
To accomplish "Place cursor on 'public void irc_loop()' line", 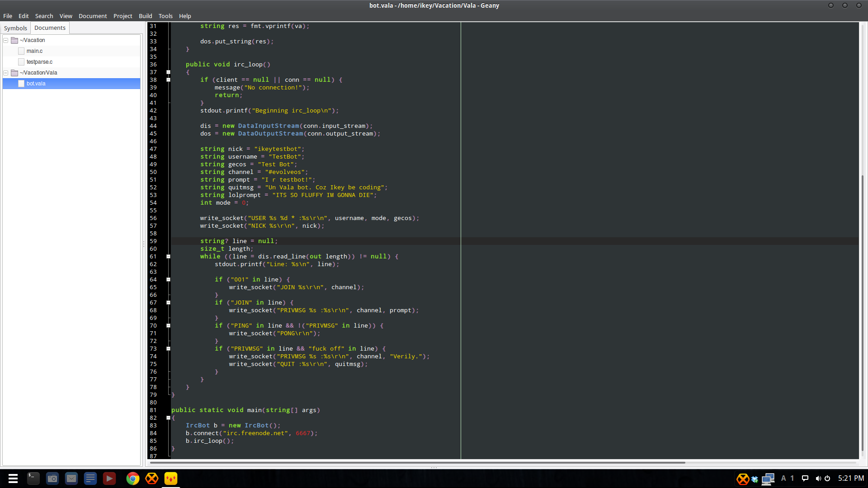I will click(x=228, y=65).
